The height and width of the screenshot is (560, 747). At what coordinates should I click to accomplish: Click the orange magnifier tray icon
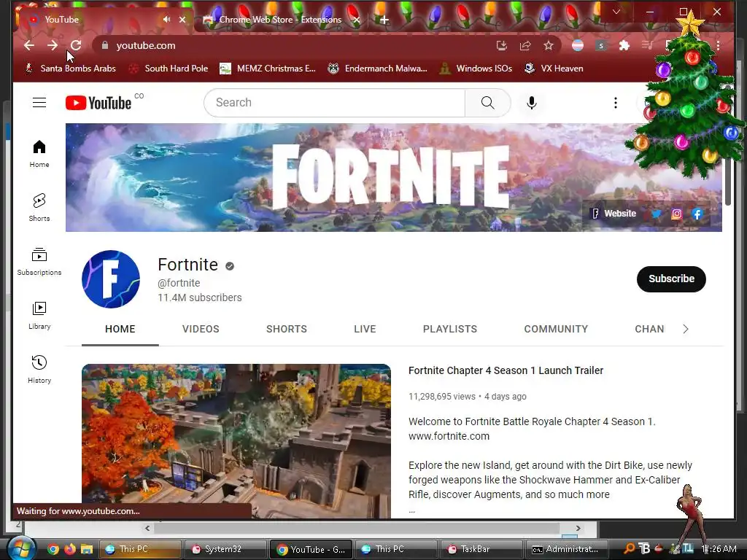pos(629,548)
